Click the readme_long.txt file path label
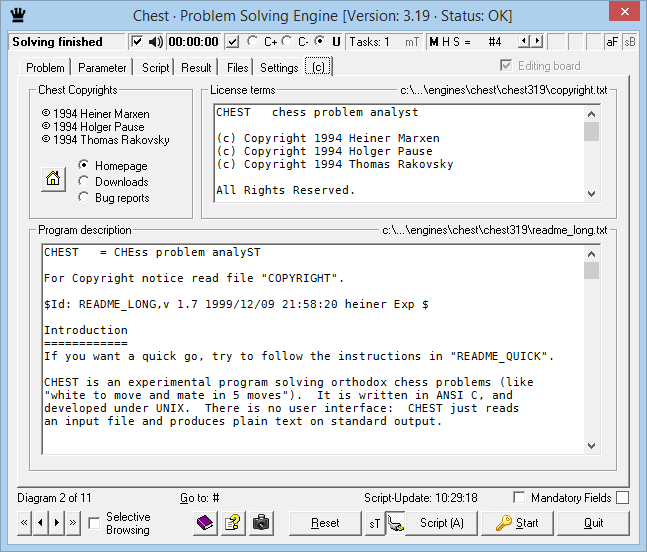 click(494, 230)
